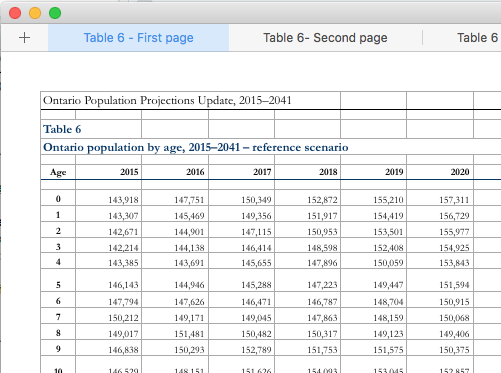Select cell 149,447 in the age 5 row
The width and height of the screenshot is (501, 373).
(373, 281)
